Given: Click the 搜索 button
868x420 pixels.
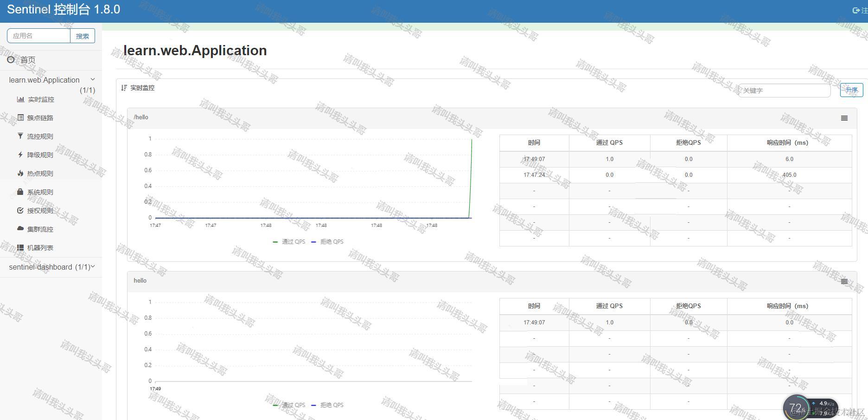Looking at the screenshot, I should pyautogui.click(x=83, y=35).
